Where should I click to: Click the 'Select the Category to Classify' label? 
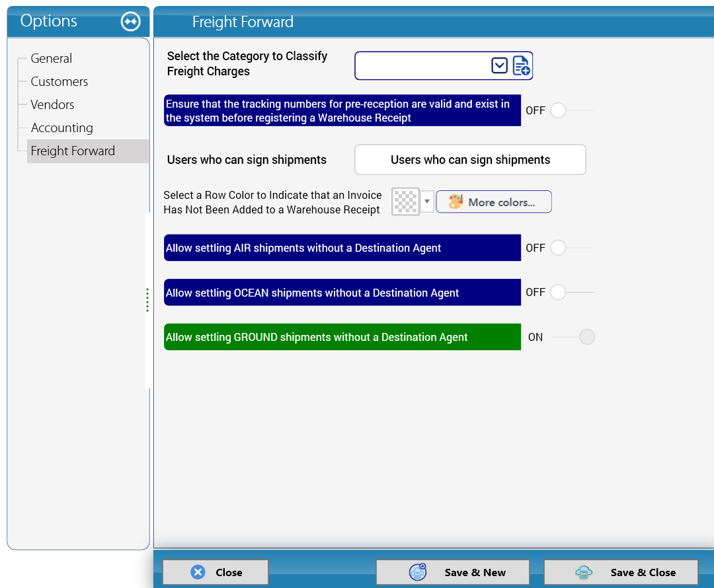[247, 63]
